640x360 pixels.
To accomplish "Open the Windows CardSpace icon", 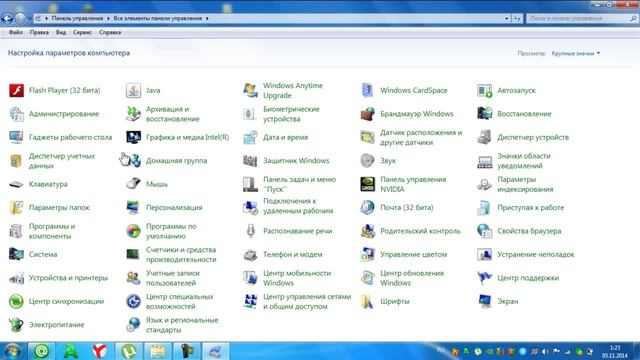I will click(x=367, y=90).
